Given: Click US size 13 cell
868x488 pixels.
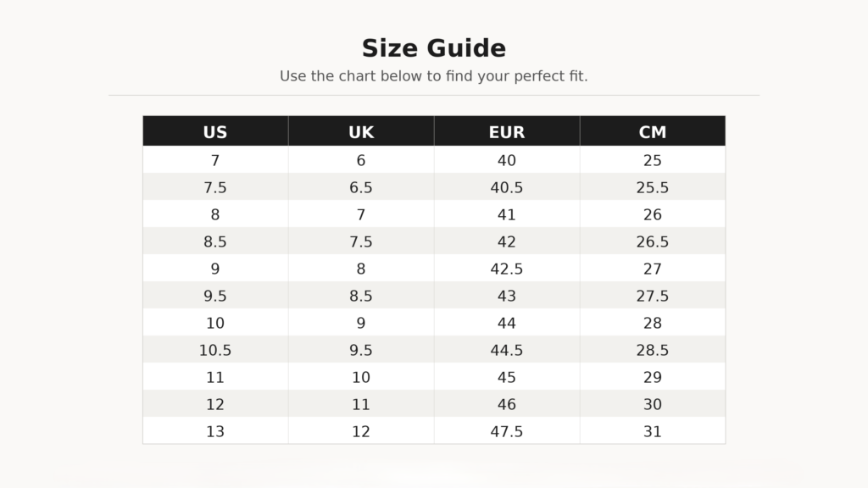Looking at the screenshot, I should click(215, 431).
